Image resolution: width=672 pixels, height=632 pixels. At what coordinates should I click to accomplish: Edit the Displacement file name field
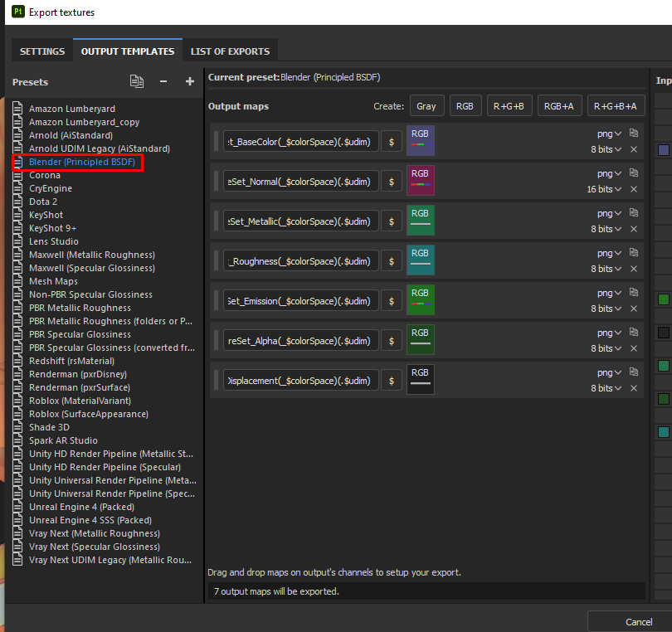[301, 381]
